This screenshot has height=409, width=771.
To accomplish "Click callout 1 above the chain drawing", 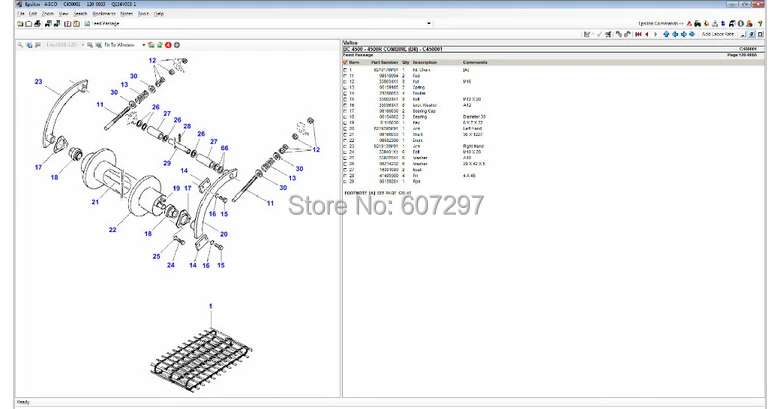I will (210, 306).
